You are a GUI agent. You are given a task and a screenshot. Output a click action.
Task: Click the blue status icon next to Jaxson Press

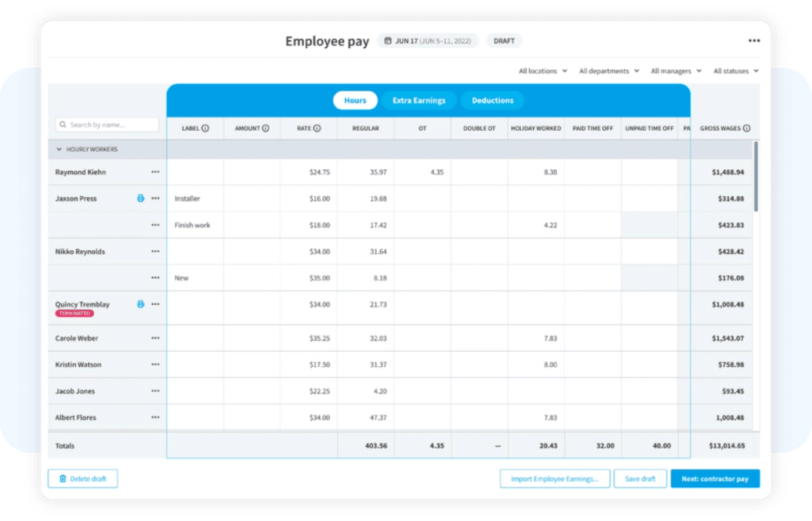pos(140,198)
